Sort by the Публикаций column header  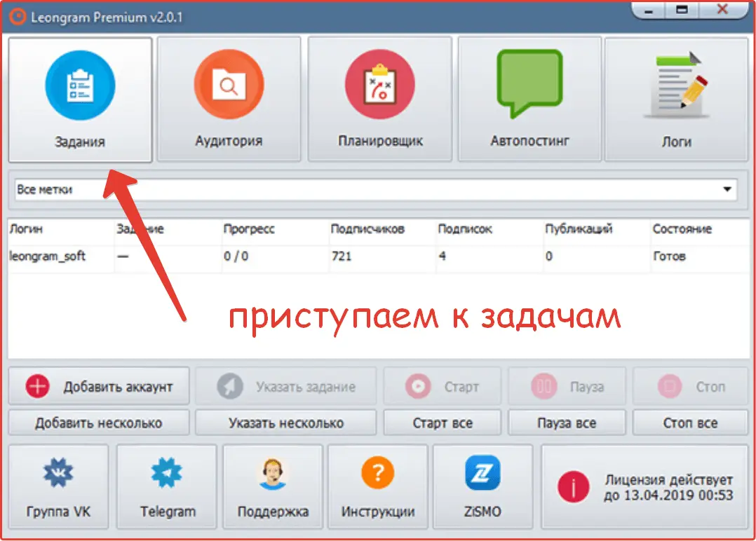tap(597, 229)
